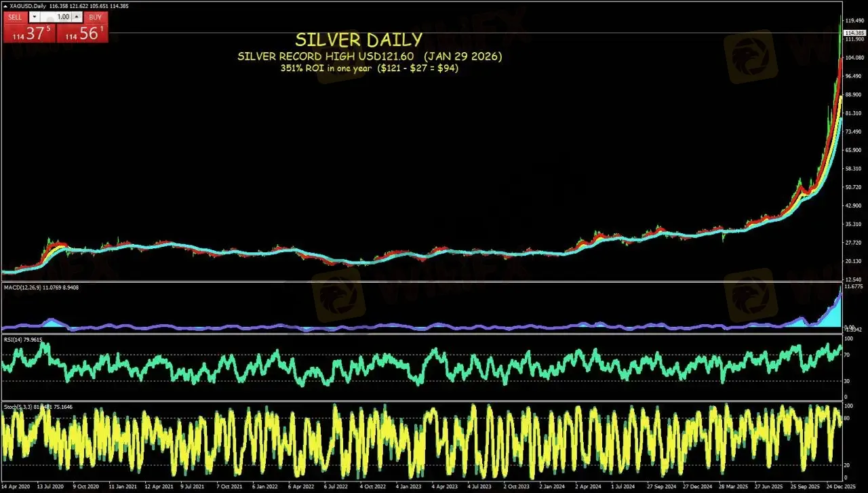
Task: Click the 4 Apr 2023 date label
Action: (445, 486)
